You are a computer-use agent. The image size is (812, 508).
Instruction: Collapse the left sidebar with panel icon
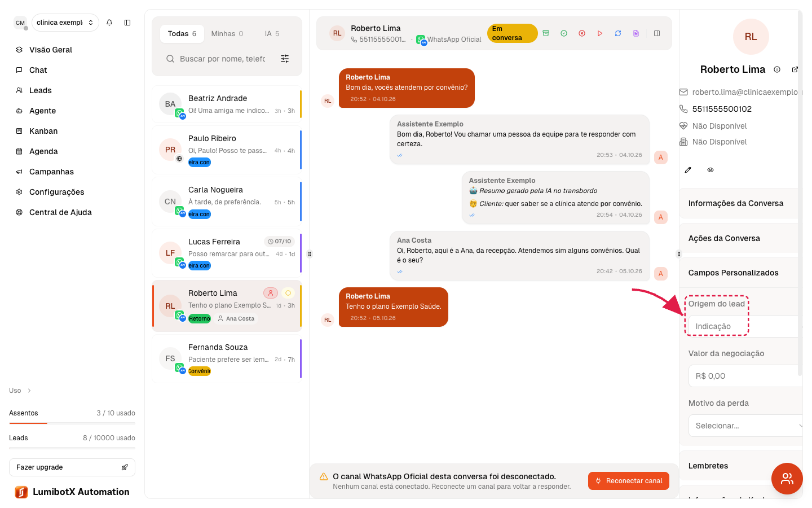[127, 23]
